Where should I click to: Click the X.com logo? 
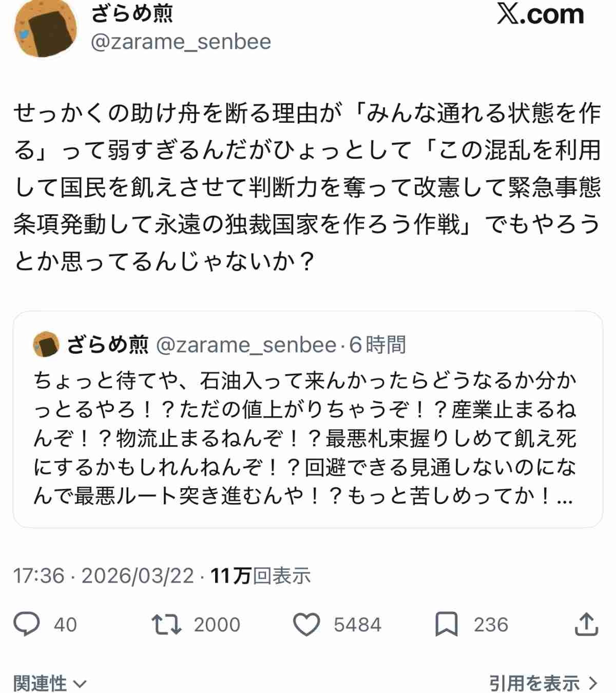coord(540,14)
